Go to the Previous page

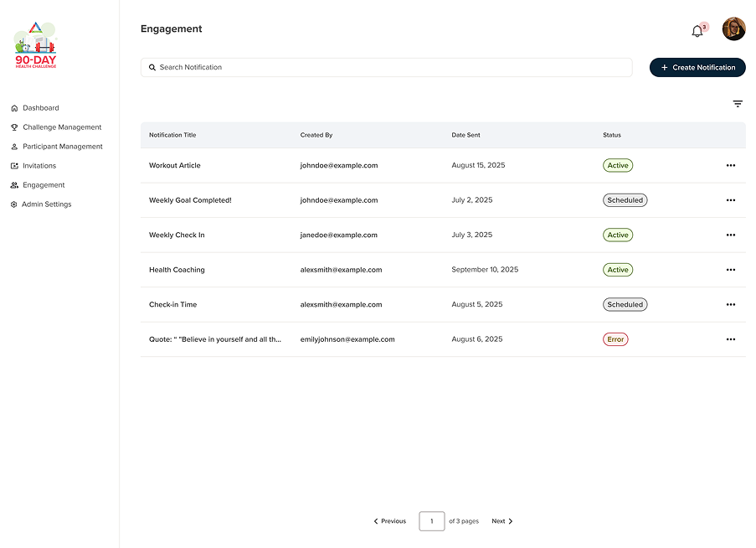coord(390,521)
